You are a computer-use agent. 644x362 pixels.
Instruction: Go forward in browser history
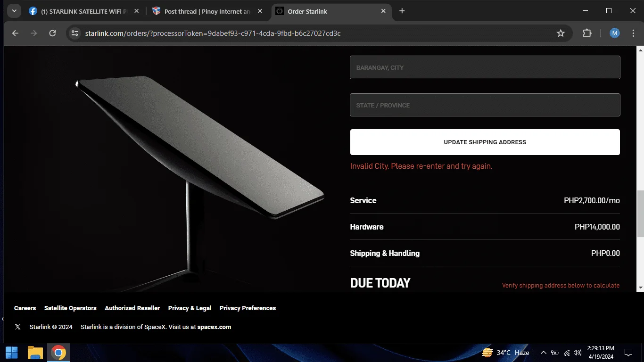coord(33,33)
